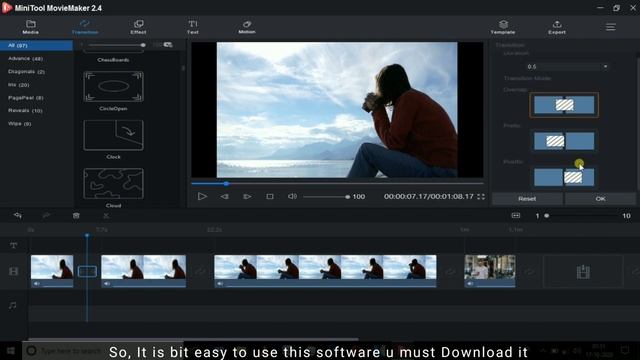Select the transition between first two clips

87,271
